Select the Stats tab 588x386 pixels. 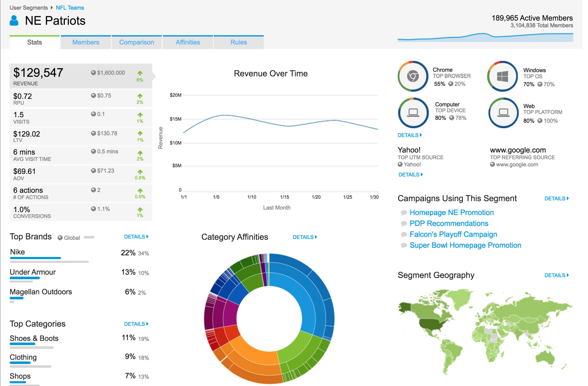[35, 42]
